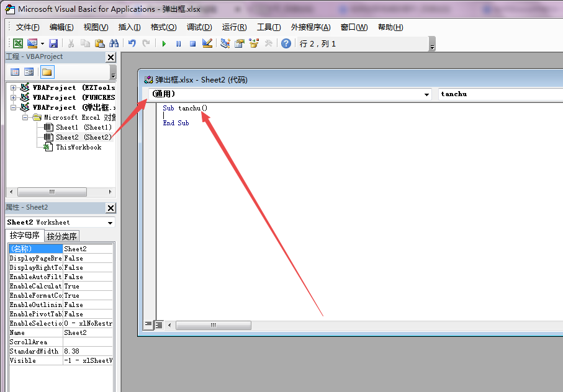Click the Copy icon in toolbar
The height and width of the screenshot is (392, 563).
(x=85, y=44)
